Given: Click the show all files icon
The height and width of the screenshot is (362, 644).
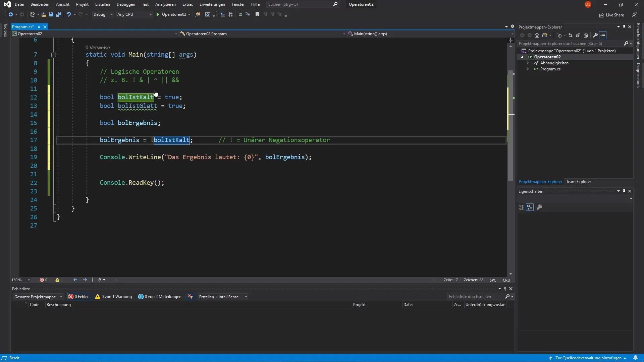Looking at the screenshot, I should click(x=585, y=35).
